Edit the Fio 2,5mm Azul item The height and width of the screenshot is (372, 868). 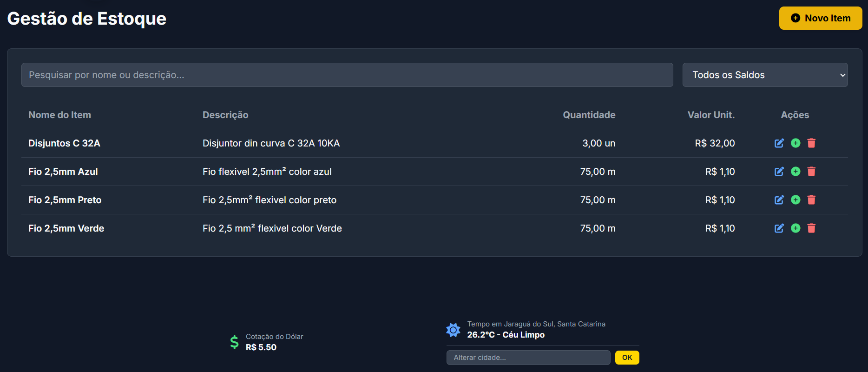(x=779, y=172)
